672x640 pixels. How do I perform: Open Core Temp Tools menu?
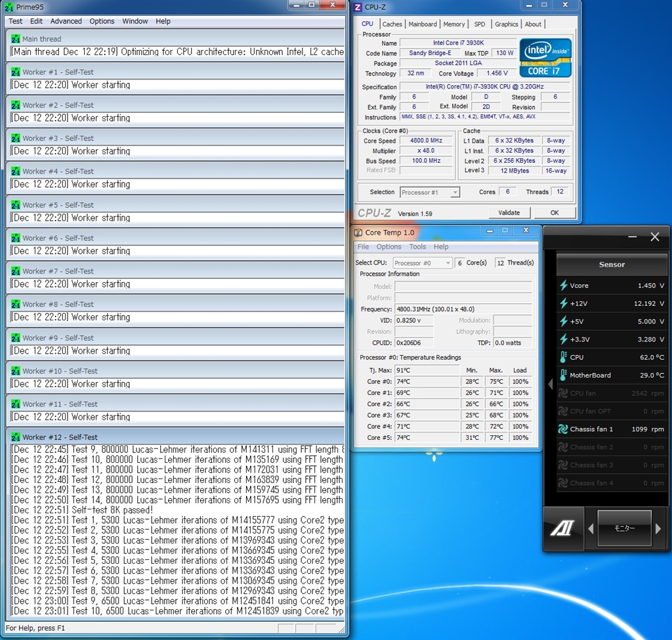(x=417, y=247)
